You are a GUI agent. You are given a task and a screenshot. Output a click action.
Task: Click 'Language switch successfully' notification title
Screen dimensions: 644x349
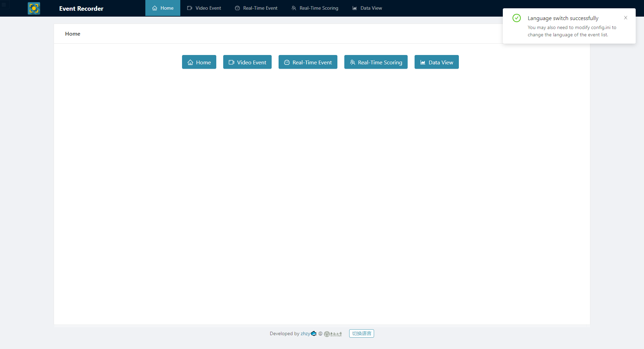pyautogui.click(x=563, y=18)
